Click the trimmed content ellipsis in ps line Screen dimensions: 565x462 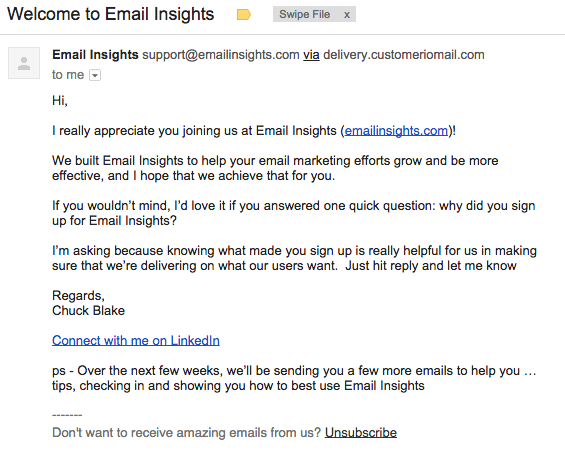tap(530, 371)
